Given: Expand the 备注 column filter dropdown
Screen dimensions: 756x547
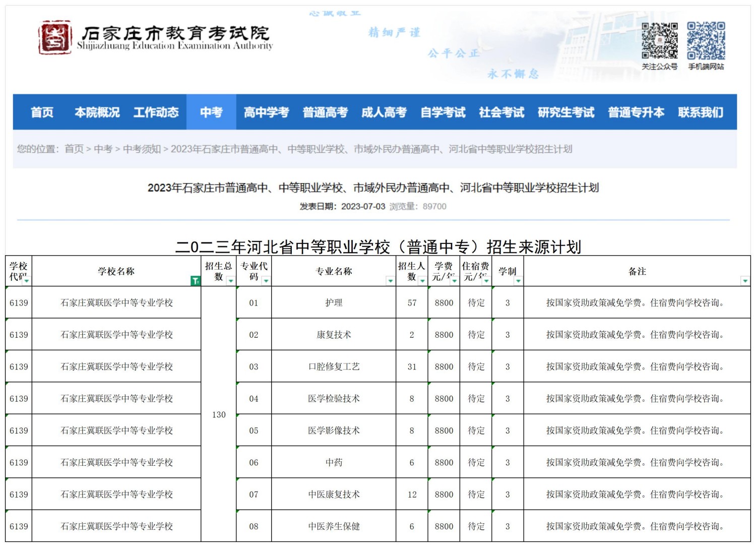Looking at the screenshot, I should [744, 281].
